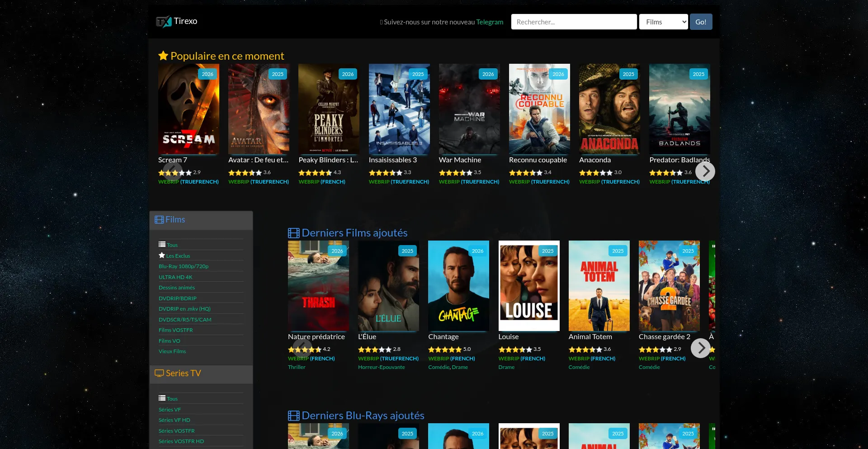Select Dessins animés category
The image size is (868, 449).
point(177,288)
